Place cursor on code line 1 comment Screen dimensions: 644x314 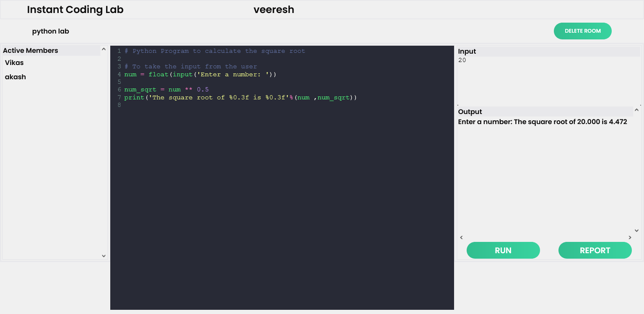coord(215,51)
